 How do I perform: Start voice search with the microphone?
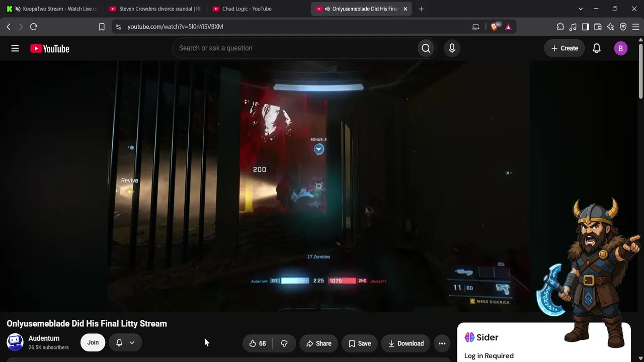452,48
